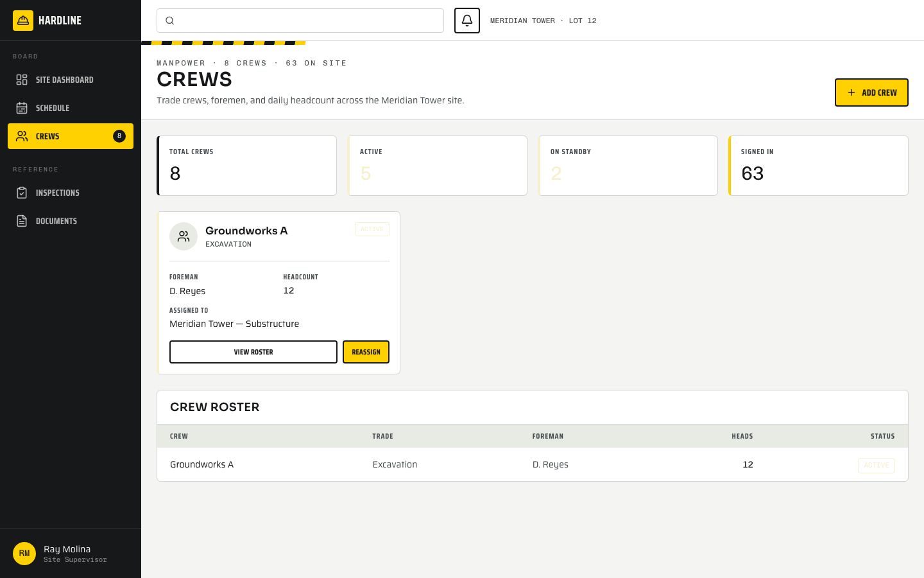The width and height of the screenshot is (924, 578).
Task: Click the crews count badge showing 8
Action: [119, 136]
